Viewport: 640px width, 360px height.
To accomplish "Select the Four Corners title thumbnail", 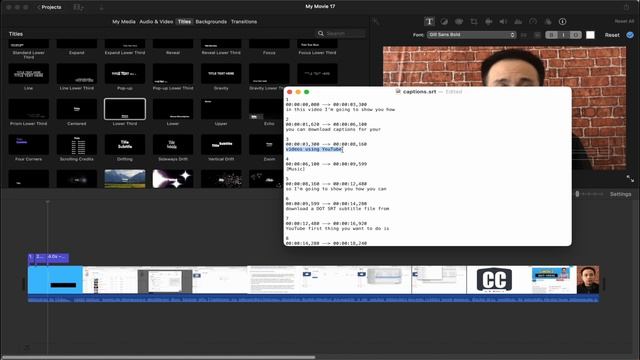I will [x=29, y=144].
